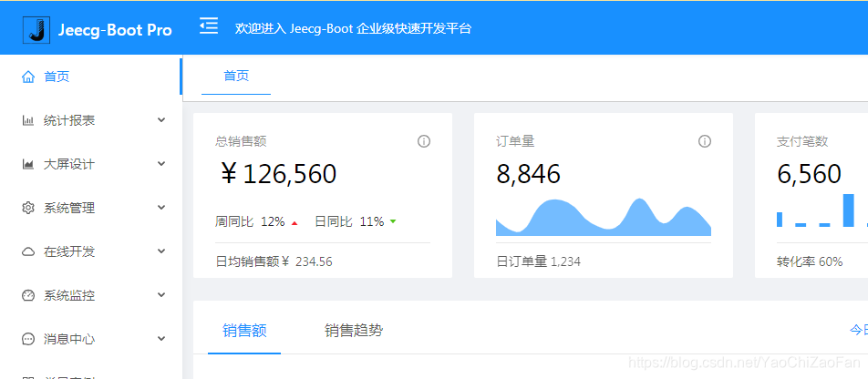Click the Jeecg-Boot Pro title link
The image size is (868, 379).
coord(115,30)
